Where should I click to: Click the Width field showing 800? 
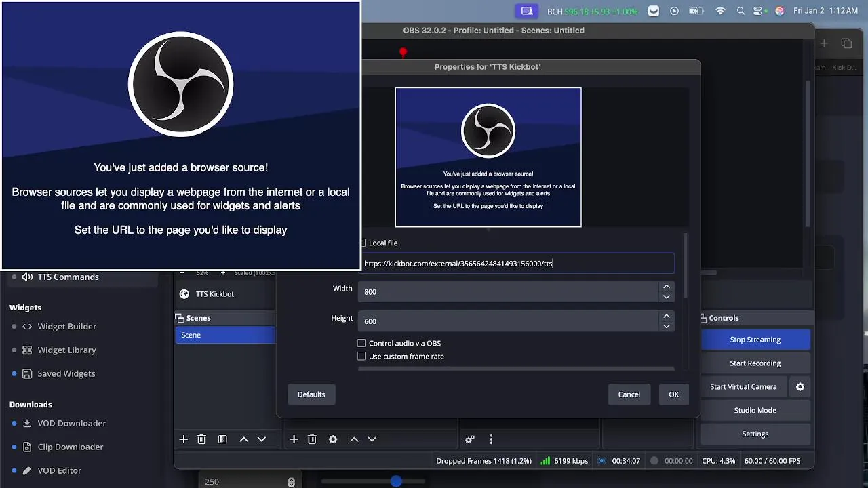[509, 291]
